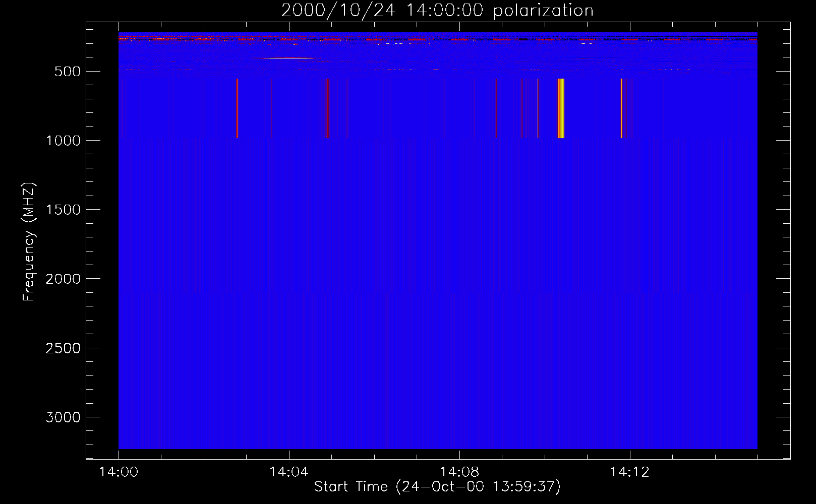Viewport: 816px width, 504px height.
Task: Click the orange burst line just before 14:12
Action: [621, 108]
